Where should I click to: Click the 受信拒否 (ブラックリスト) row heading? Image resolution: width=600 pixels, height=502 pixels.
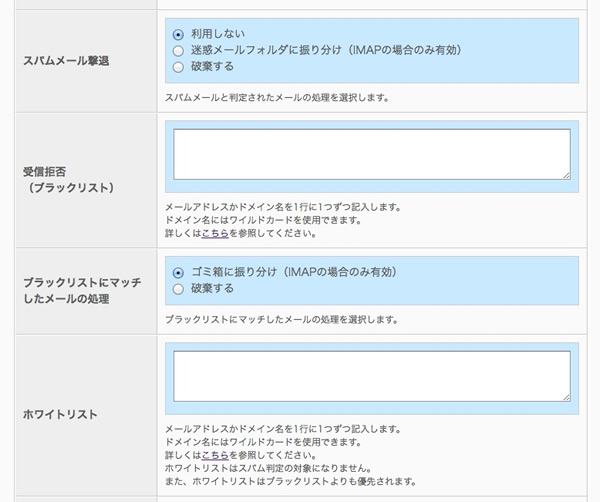point(68,179)
